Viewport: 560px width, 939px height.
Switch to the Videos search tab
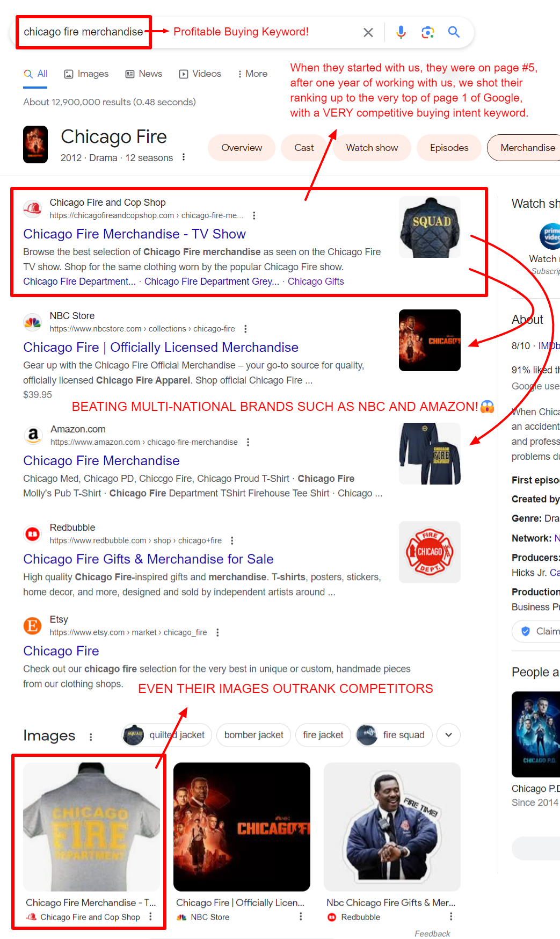tap(200, 74)
